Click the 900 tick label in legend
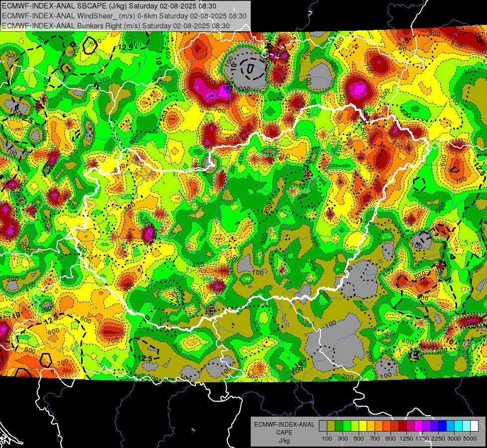This screenshot has width=487, height=448. pyautogui.click(x=390, y=439)
